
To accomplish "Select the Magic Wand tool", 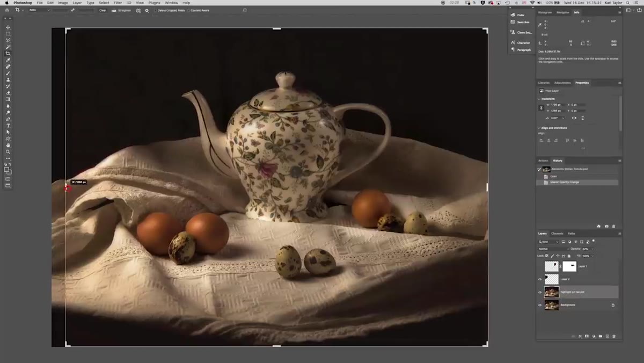I will tap(8, 47).
